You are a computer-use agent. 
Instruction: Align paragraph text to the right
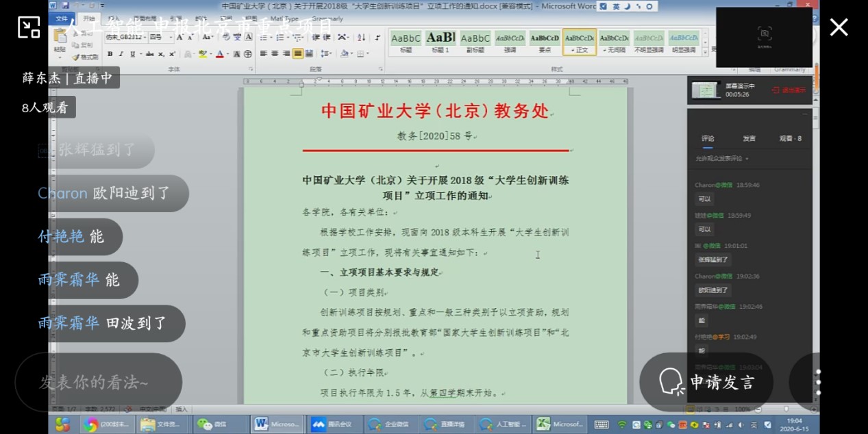pyautogui.click(x=286, y=53)
